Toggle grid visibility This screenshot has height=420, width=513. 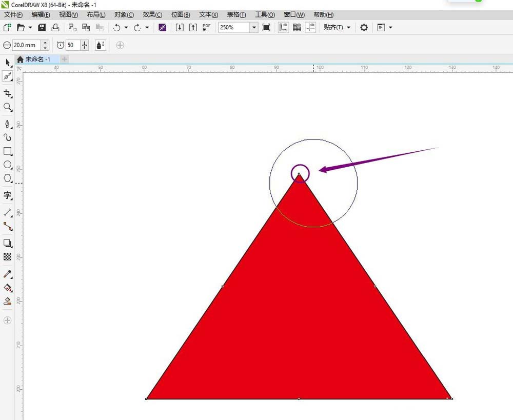pyautogui.click(x=297, y=28)
